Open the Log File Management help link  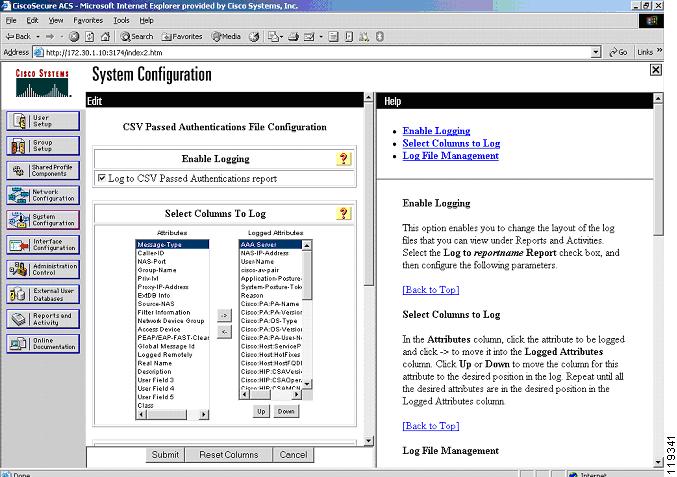450,156
